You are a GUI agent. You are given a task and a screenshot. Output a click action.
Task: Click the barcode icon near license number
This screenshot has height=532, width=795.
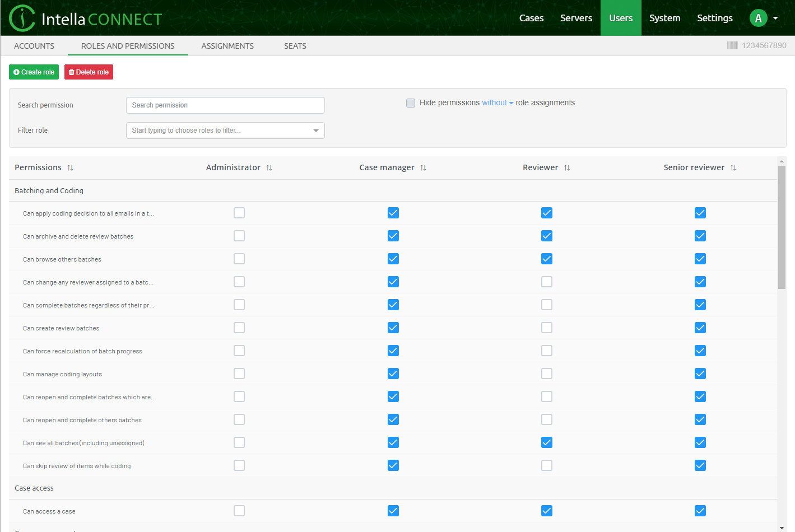pos(732,45)
